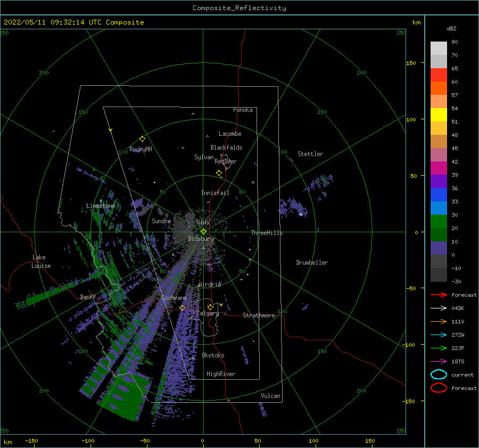Click the Strathmore city label

[x=259, y=315]
